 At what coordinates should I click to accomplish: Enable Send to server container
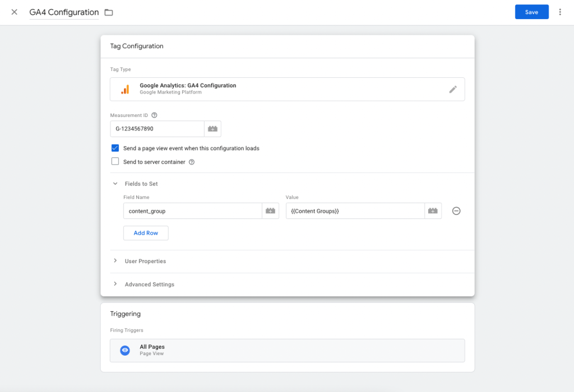(x=115, y=161)
